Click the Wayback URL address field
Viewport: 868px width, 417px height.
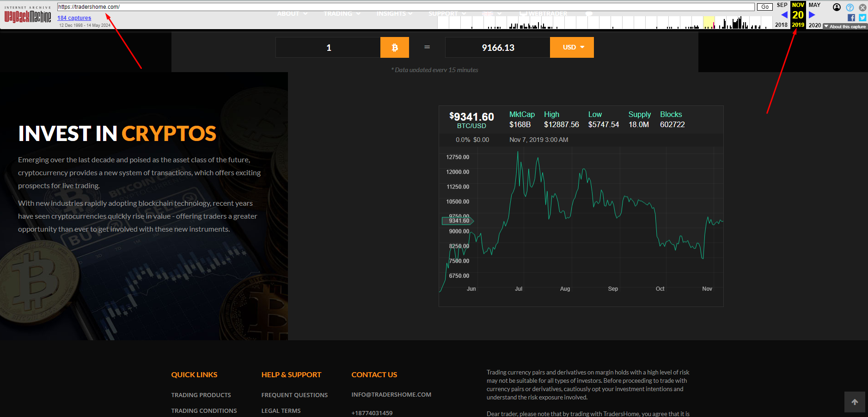(406, 7)
